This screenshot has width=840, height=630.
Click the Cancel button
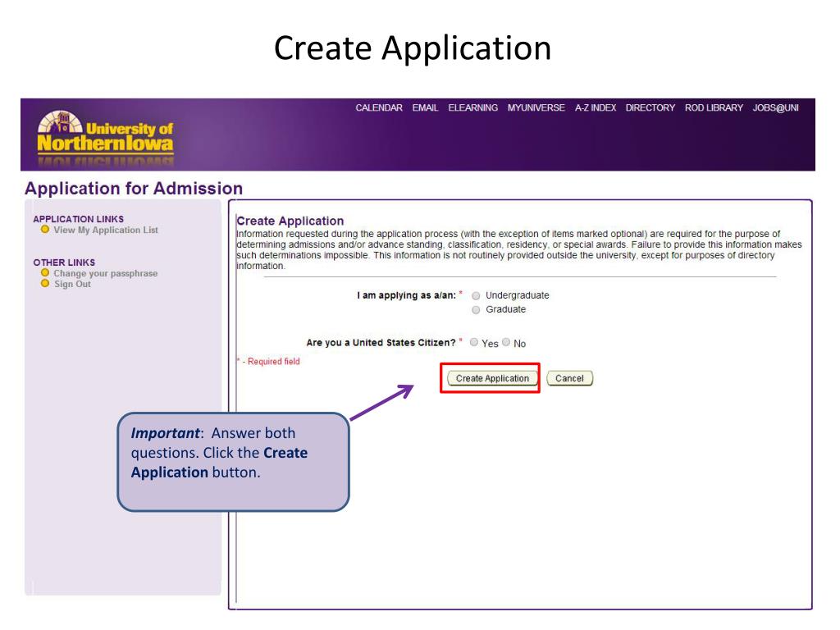point(569,378)
